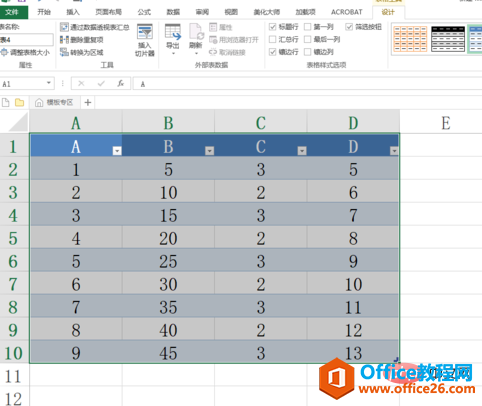Screen dimensions: 482x406
Task: Click the Unlink icon (取消链接)
Action: (213, 52)
